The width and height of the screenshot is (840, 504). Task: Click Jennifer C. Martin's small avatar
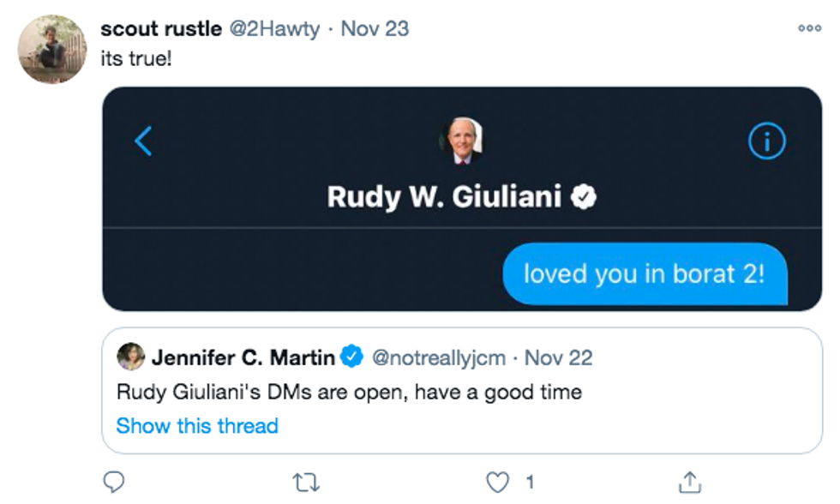tap(131, 357)
